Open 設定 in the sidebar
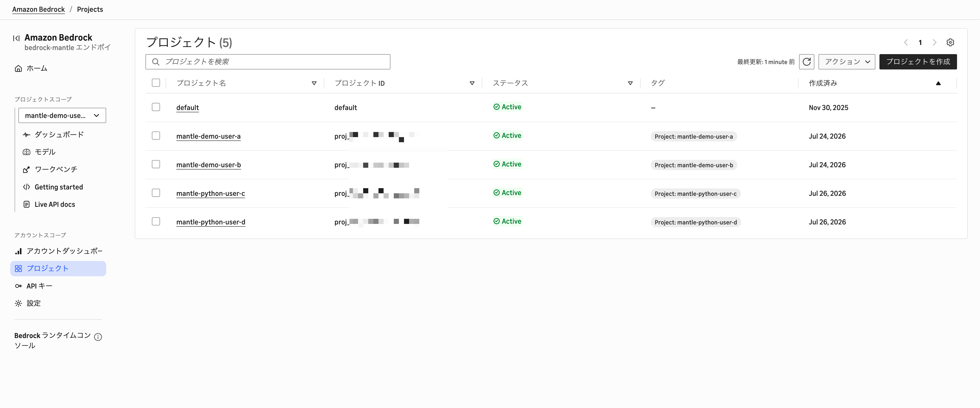This screenshot has height=408, width=980. (x=33, y=303)
